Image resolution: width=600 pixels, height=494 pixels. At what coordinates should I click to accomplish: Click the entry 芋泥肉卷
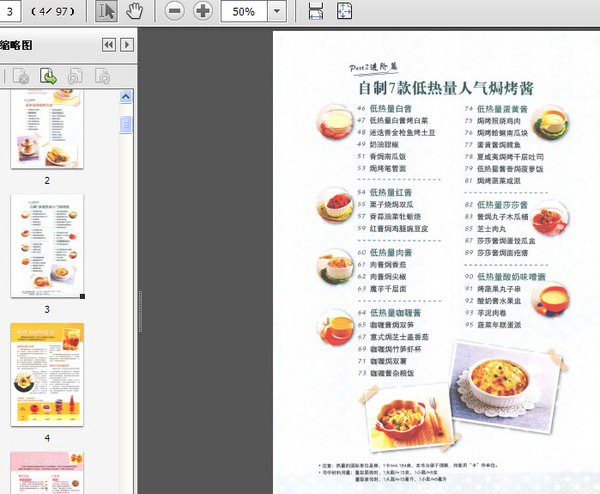pyautogui.click(x=491, y=313)
